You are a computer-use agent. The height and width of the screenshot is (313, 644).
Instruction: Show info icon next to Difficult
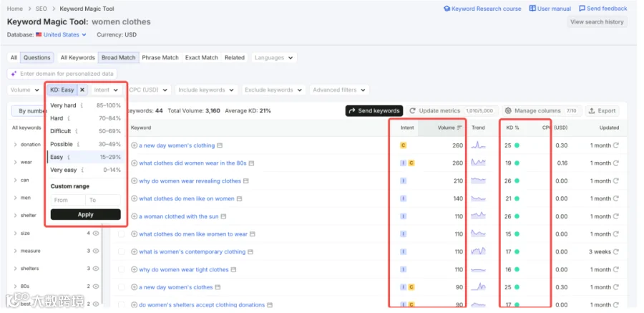pos(77,131)
